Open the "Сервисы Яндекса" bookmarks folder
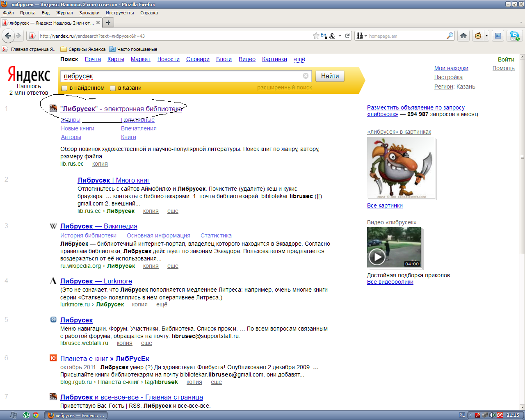 point(83,49)
